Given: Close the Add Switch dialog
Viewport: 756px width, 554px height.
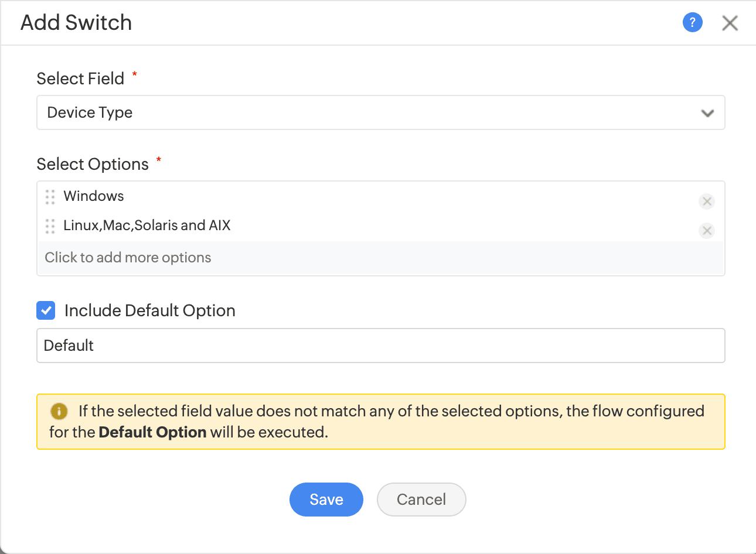Looking at the screenshot, I should pyautogui.click(x=730, y=23).
